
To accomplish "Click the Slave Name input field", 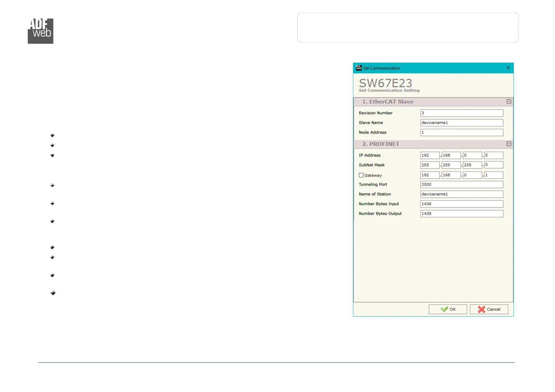I will (x=461, y=123).
